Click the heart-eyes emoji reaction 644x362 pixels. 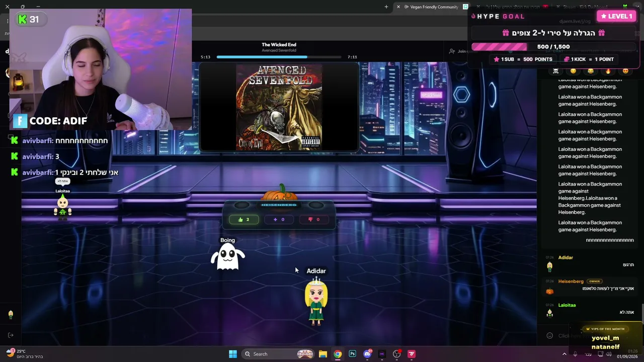[x=625, y=71]
